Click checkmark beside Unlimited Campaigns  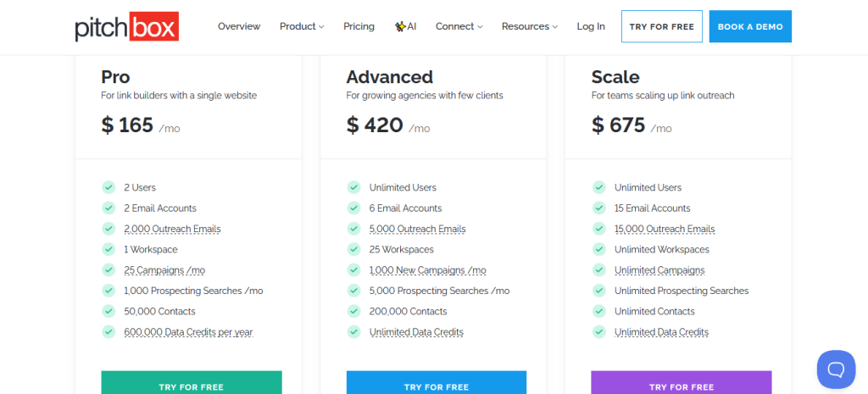pyautogui.click(x=599, y=270)
